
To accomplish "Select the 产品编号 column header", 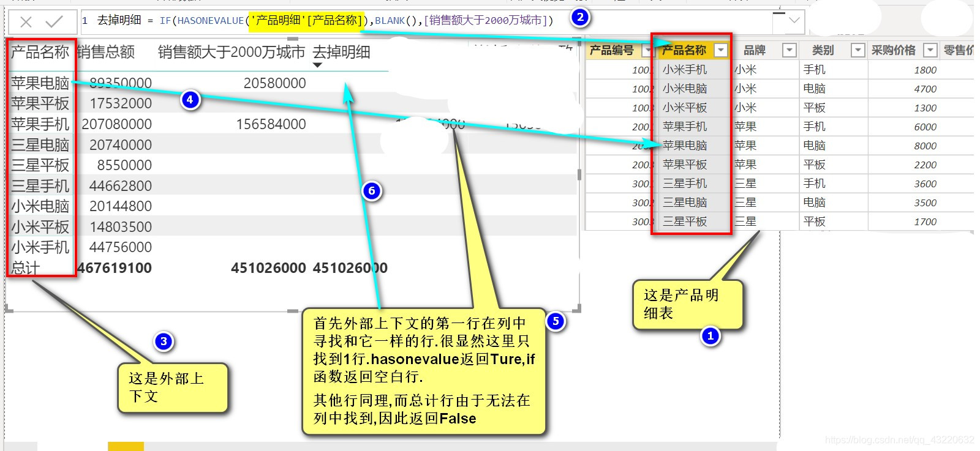I will click(612, 50).
